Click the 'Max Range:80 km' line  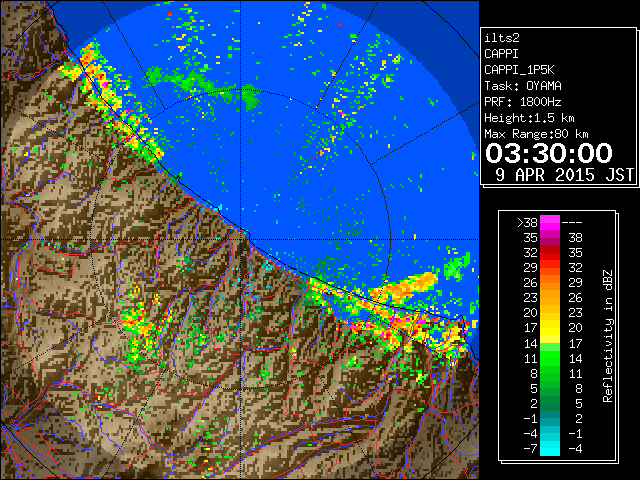coord(536,134)
